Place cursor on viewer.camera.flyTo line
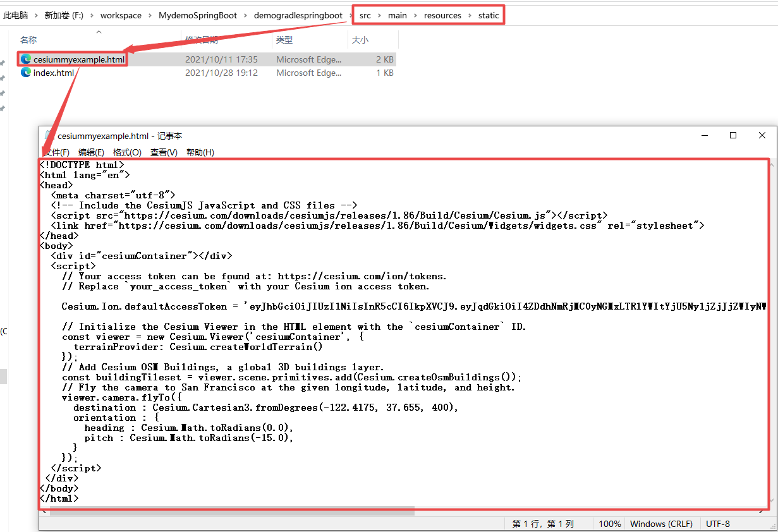This screenshot has height=532, width=778. click(x=121, y=397)
